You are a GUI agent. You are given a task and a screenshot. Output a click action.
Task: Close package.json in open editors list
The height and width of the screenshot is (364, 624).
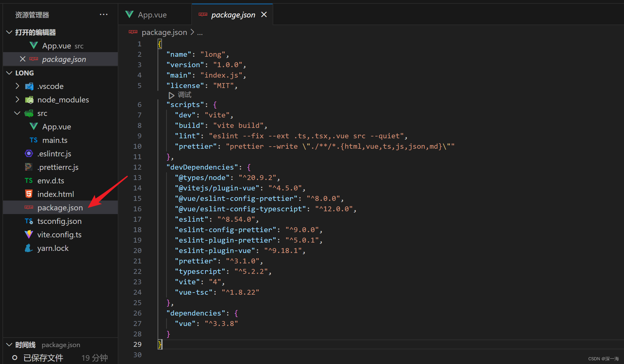tap(23, 59)
